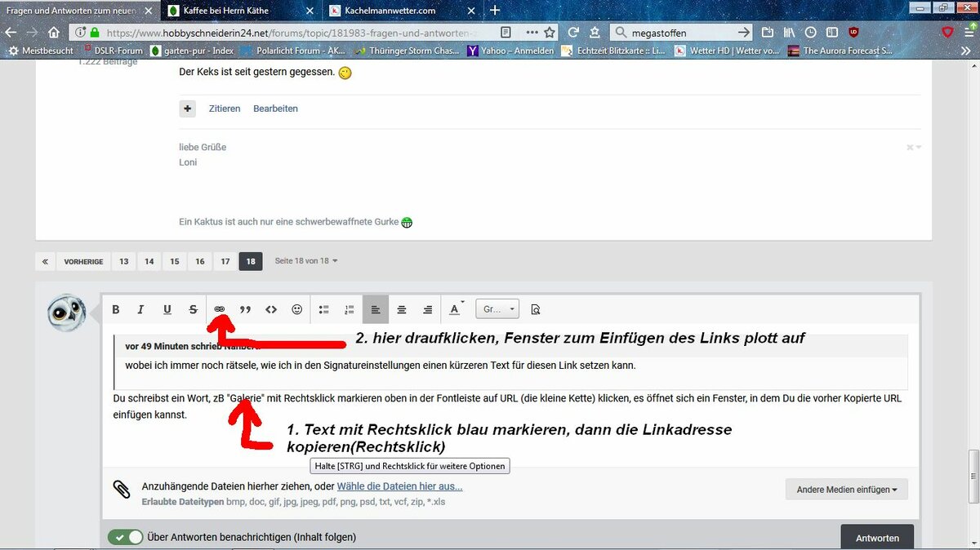
Task: Go to the 'VORHERIGE' page
Action: click(x=83, y=261)
